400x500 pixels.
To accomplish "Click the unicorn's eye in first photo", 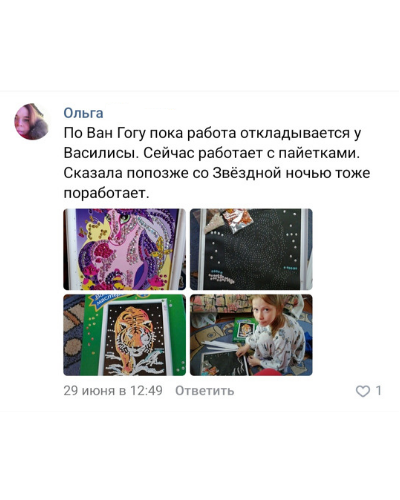I will click(125, 219).
